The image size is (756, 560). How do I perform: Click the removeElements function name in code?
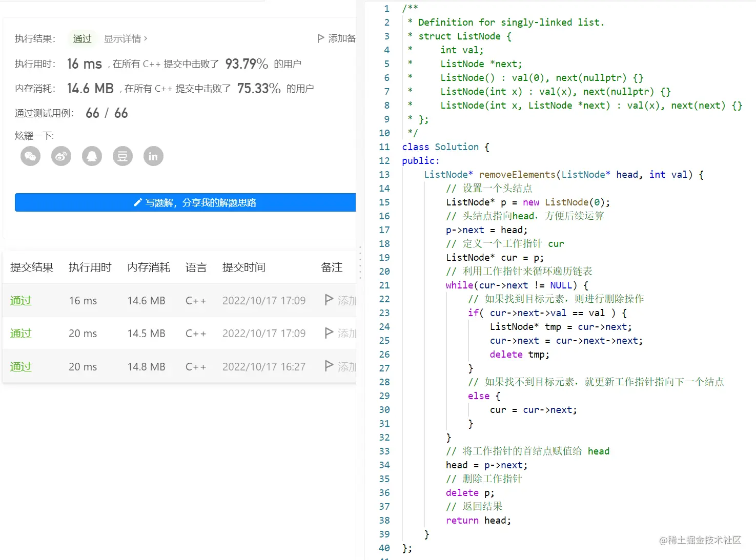[x=517, y=175]
